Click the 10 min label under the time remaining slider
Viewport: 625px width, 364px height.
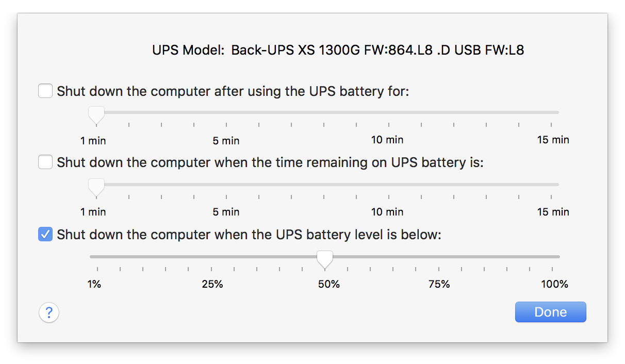coord(387,212)
